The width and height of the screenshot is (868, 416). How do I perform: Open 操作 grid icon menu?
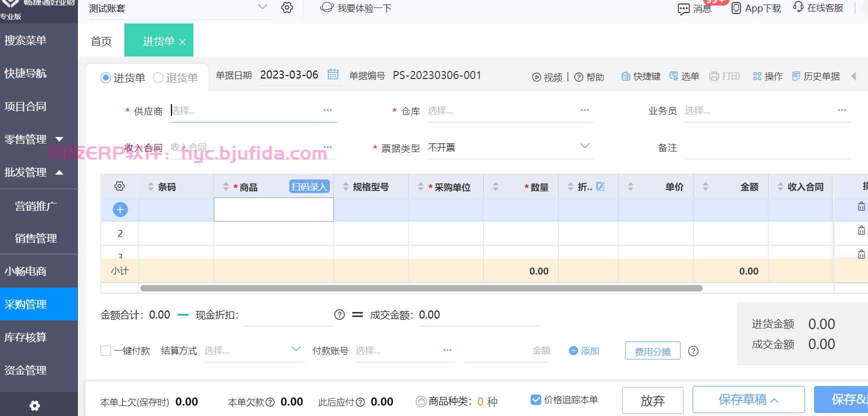click(757, 76)
